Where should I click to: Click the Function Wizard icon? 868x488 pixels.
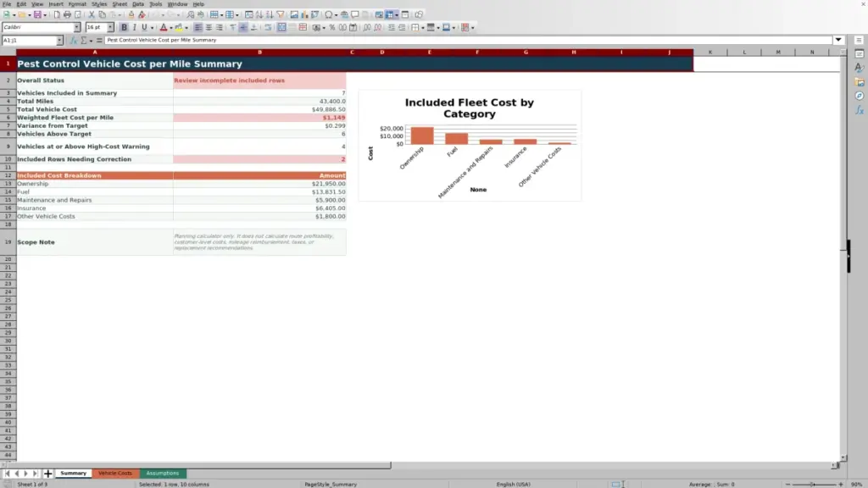click(x=73, y=40)
